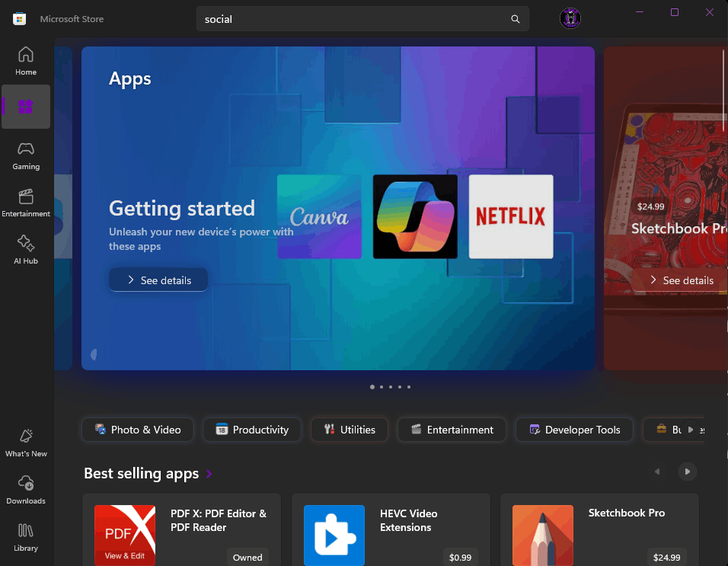Open PDF X app icon
Screen dimensions: 728x566
coord(125,535)
